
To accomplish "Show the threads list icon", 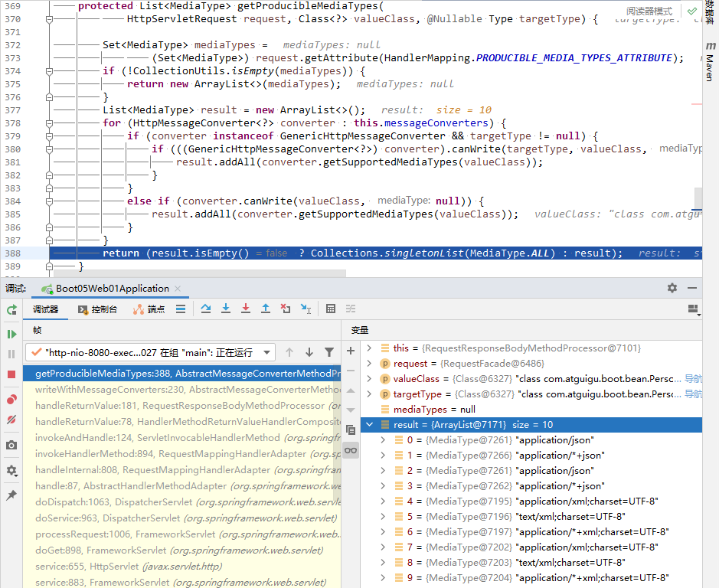I will [x=181, y=309].
